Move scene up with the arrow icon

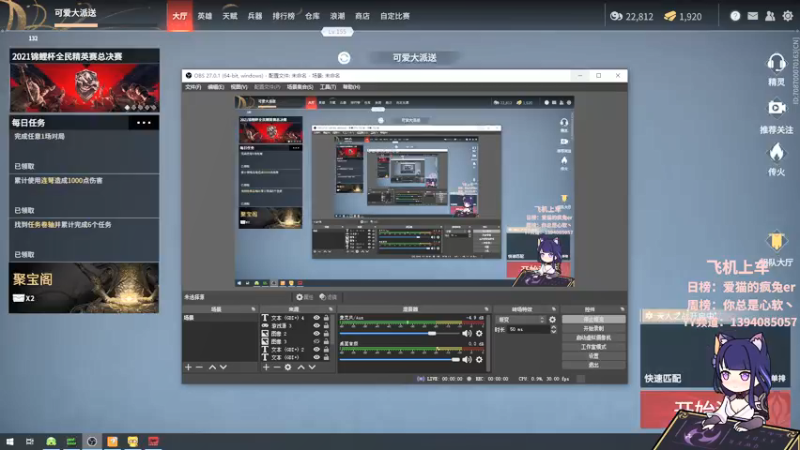pos(212,367)
